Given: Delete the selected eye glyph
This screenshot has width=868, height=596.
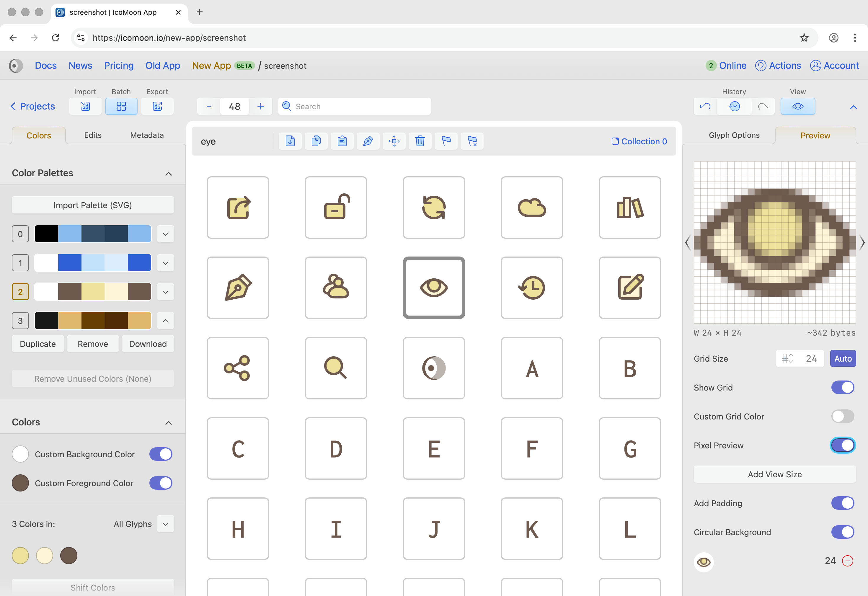Looking at the screenshot, I should (x=420, y=141).
